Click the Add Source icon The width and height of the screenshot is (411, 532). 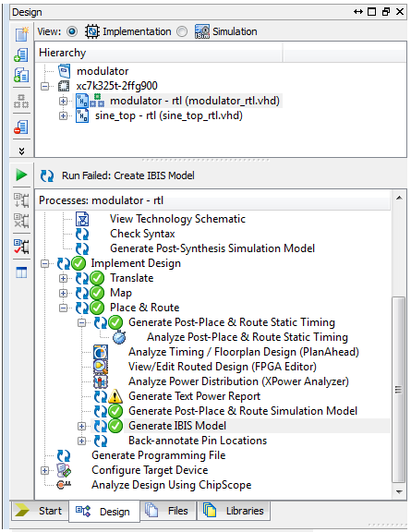click(21, 55)
